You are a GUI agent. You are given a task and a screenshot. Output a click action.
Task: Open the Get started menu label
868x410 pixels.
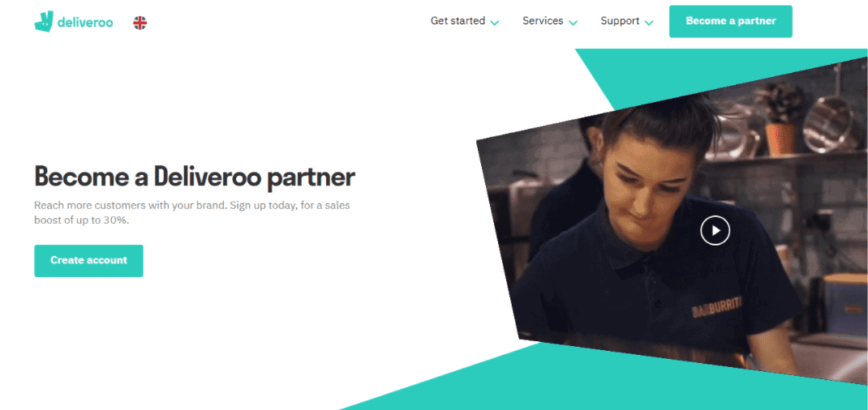click(458, 21)
